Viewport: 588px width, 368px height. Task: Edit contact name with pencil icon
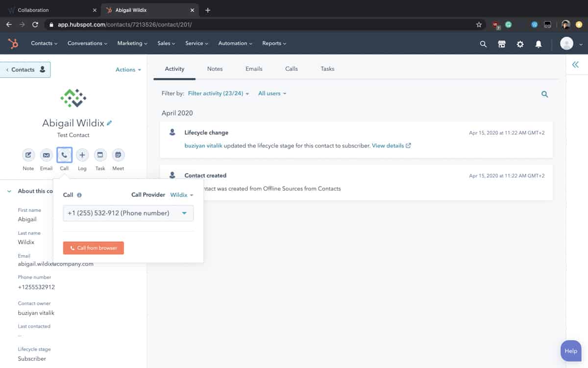click(109, 123)
